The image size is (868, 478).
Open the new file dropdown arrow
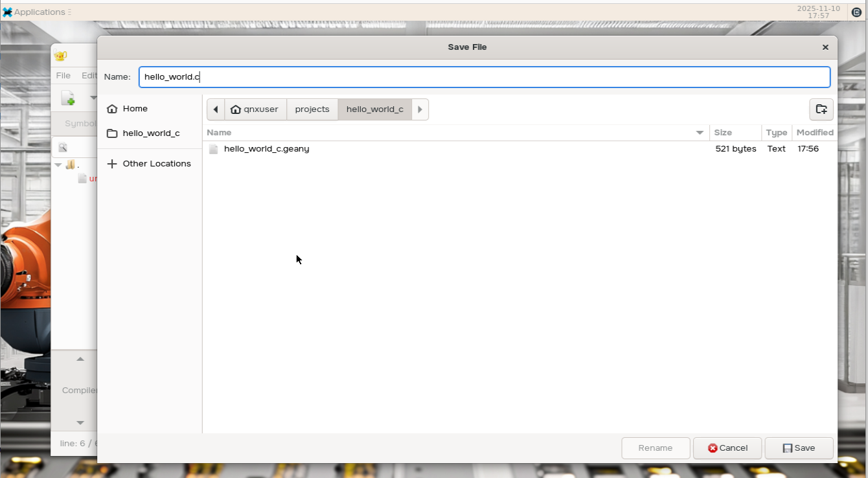coord(93,98)
